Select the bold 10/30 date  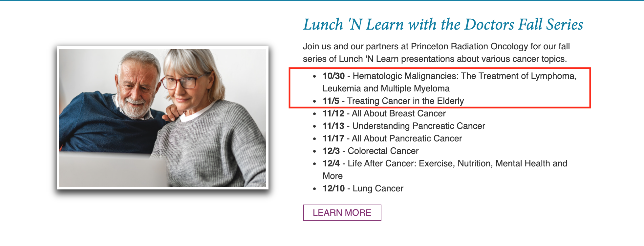click(x=333, y=76)
